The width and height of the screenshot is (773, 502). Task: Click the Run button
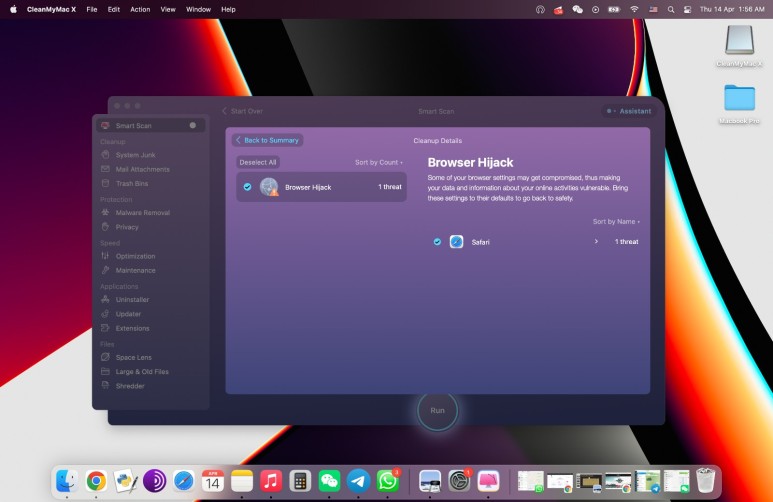437,410
